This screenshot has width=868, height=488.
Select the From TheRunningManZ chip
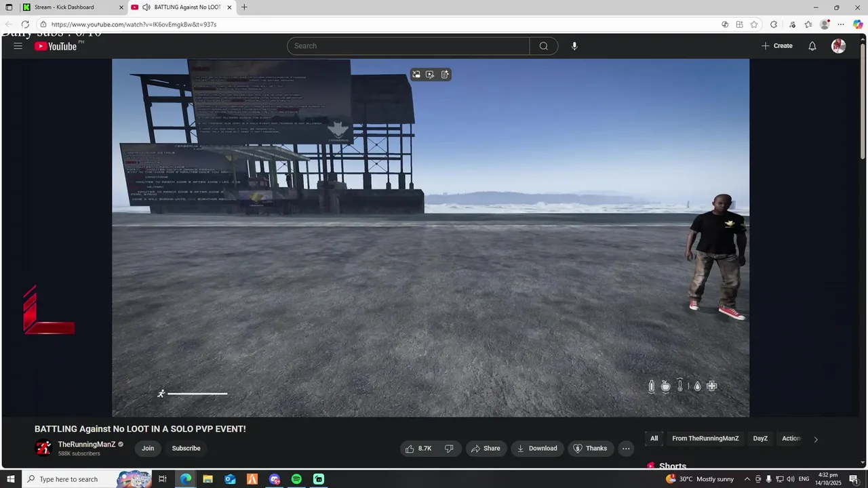(705, 439)
